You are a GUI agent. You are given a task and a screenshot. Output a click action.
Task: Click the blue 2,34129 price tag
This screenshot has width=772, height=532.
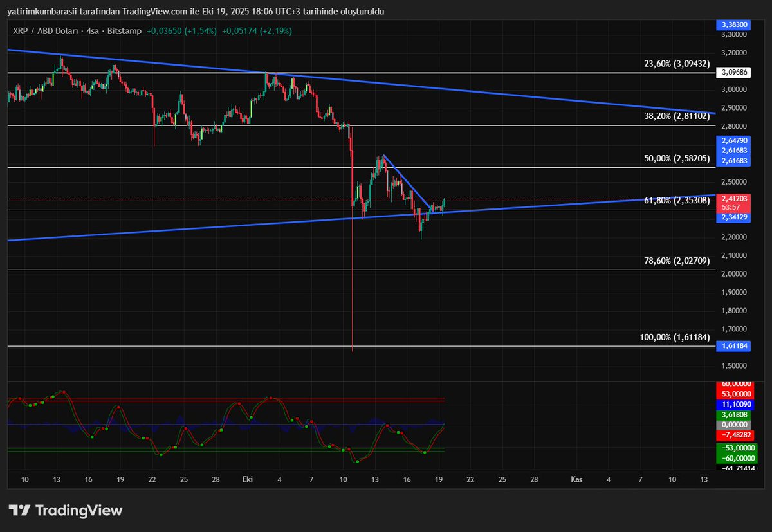click(734, 217)
